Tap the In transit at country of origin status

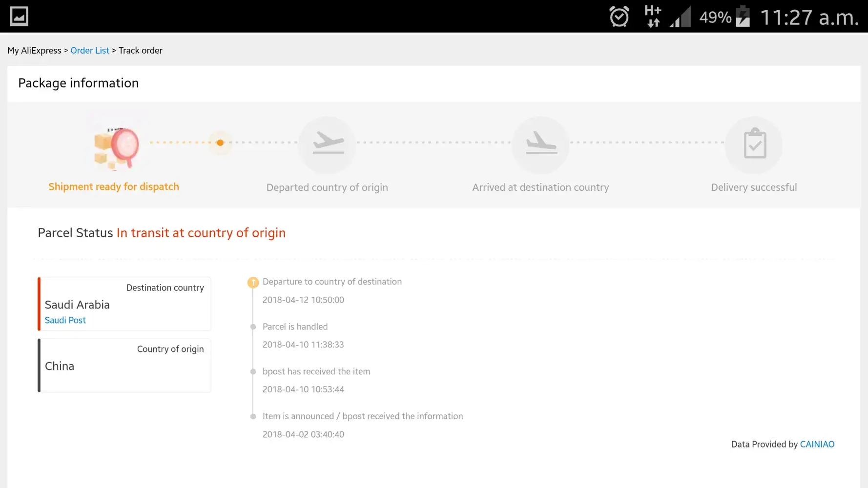[201, 233]
